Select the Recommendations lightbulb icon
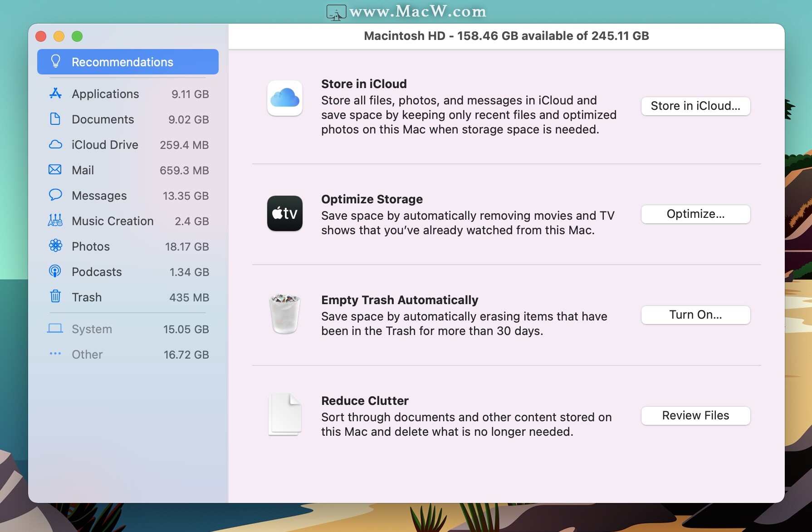This screenshot has width=812, height=532. 56,62
